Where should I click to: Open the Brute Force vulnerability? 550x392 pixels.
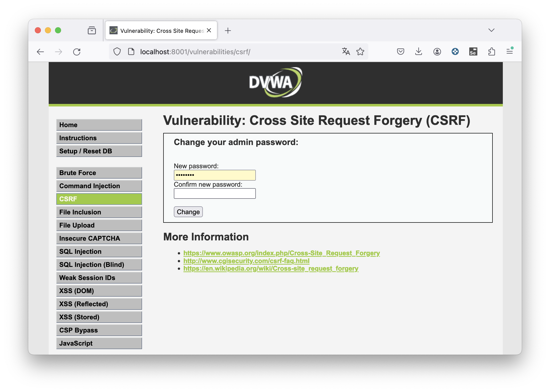[x=99, y=173]
